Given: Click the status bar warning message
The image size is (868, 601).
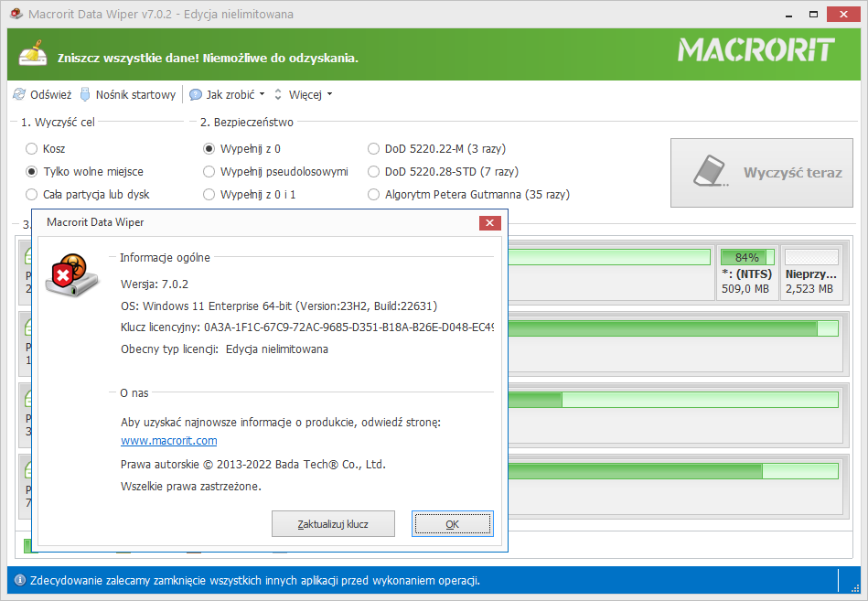Looking at the screenshot, I should [255, 581].
